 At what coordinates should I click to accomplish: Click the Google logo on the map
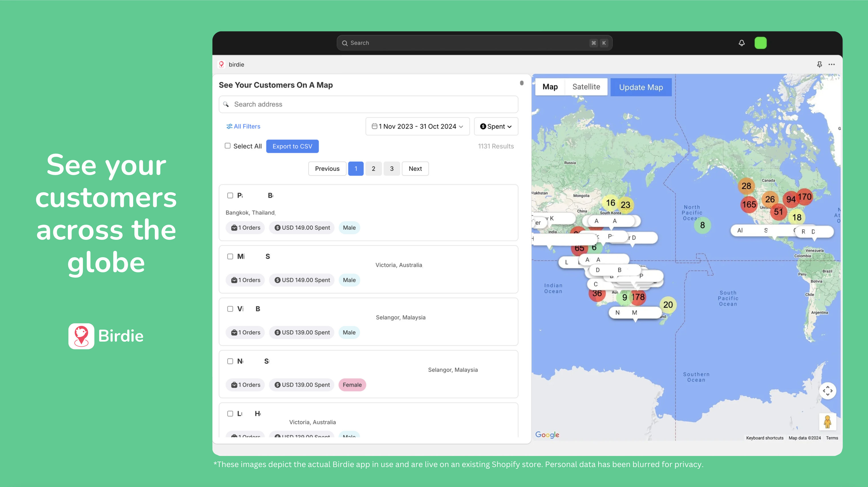pyautogui.click(x=547, y=435)
